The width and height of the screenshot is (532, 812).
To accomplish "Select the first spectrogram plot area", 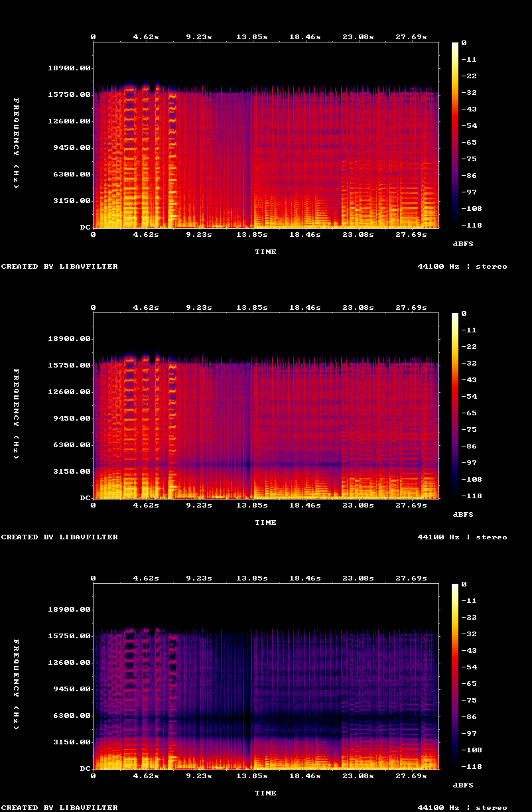I will 266,135.
